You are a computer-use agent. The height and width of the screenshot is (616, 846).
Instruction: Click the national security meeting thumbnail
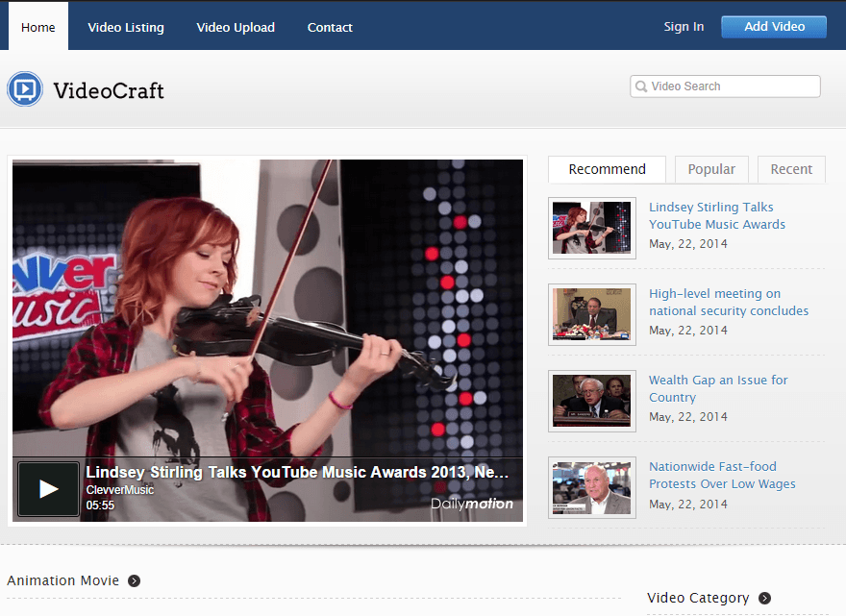click(592, 314)
